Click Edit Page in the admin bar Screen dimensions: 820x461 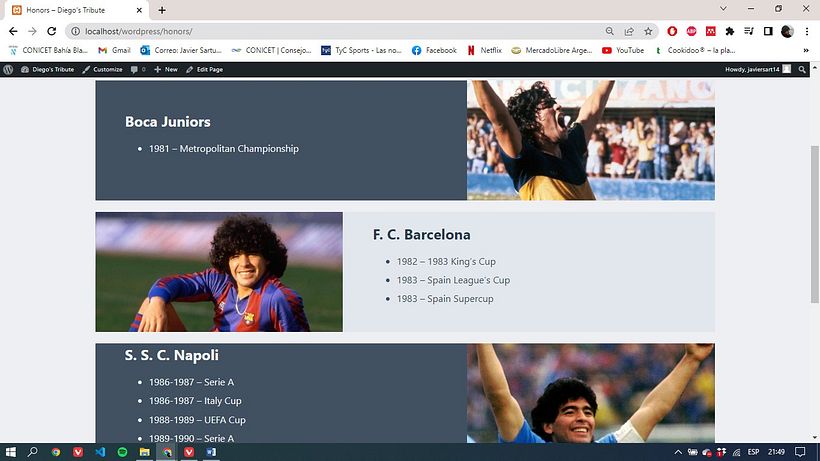204,69
